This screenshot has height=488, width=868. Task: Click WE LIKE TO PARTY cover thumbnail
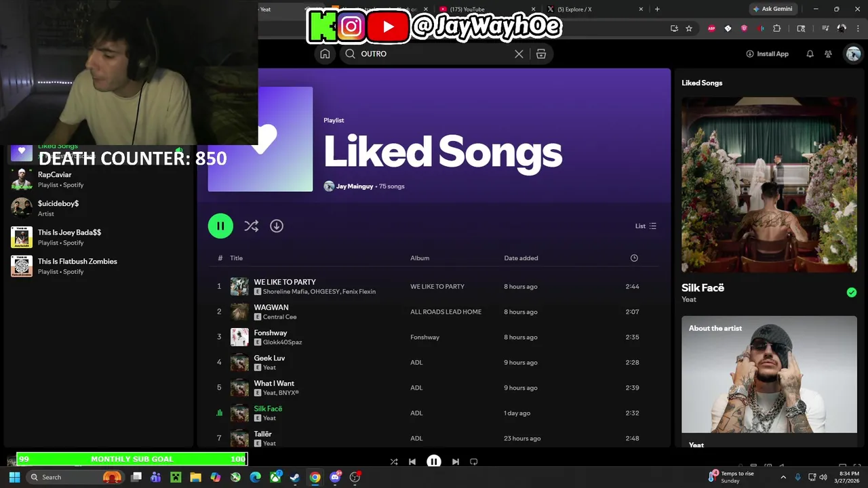tap(239, 286)
